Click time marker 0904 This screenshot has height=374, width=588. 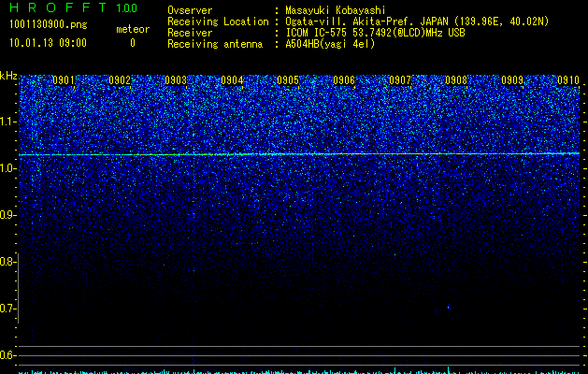[232, 80]
